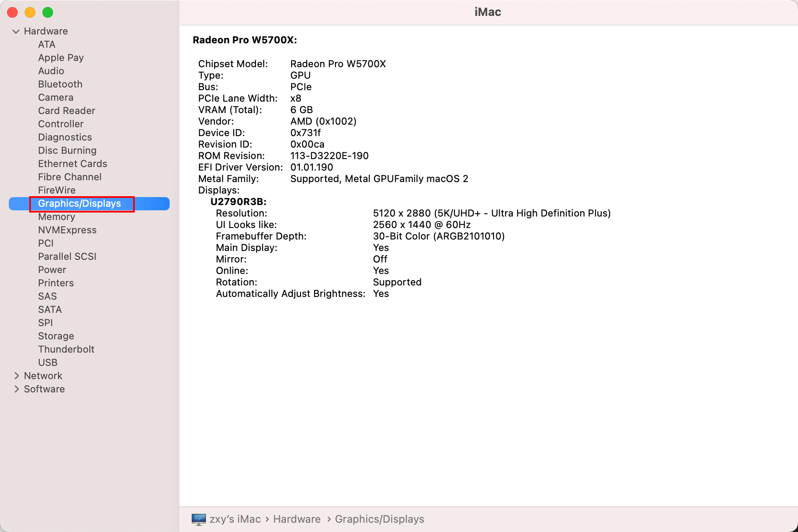Click Graphics/Displays in path bar
This screenshot has height=532, width=798.
380,519
